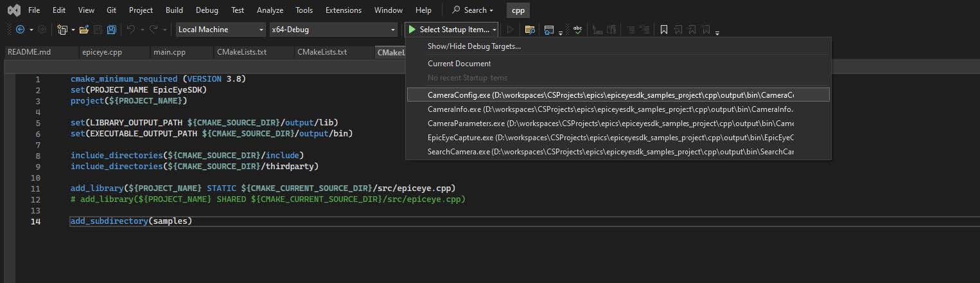Click the browser window home icon
This screenshot has height=283, width=980.
pos(548,30)
